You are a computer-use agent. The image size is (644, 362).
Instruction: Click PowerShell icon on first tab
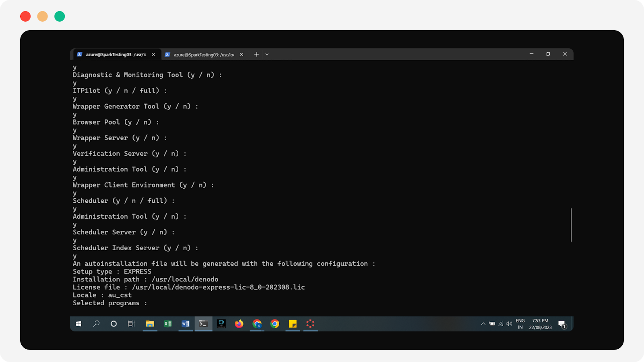80,54
